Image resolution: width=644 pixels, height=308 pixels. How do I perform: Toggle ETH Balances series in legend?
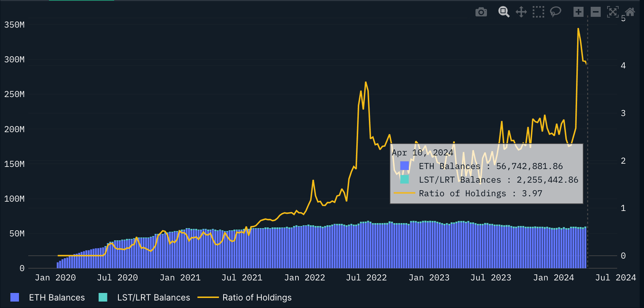coord(57,298)
